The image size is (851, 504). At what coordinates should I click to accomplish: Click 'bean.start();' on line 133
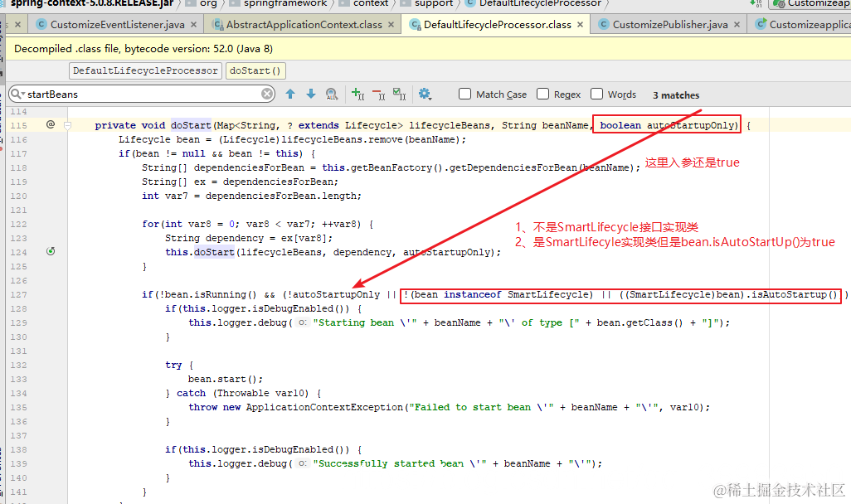pyautogui.click(x=226, y=379)
